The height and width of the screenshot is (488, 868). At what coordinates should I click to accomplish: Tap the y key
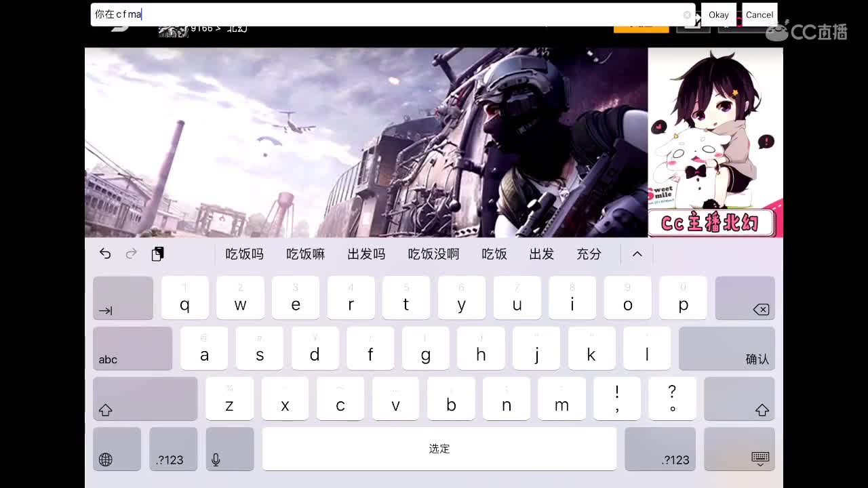(462, 298)
